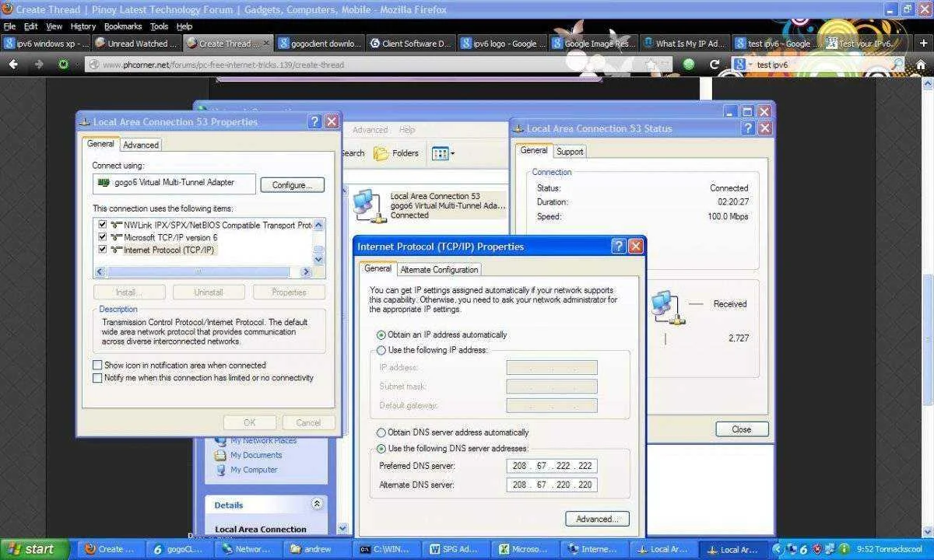Click Close button in Connection 53 Status

pyautogui.click(x=742, y=429)
